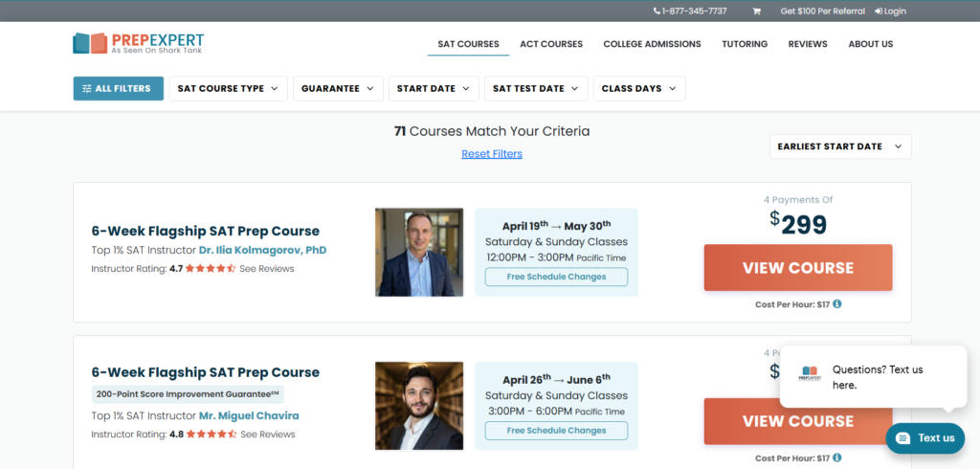Click info icon beside second Cost Per Hour

(836, 458)
